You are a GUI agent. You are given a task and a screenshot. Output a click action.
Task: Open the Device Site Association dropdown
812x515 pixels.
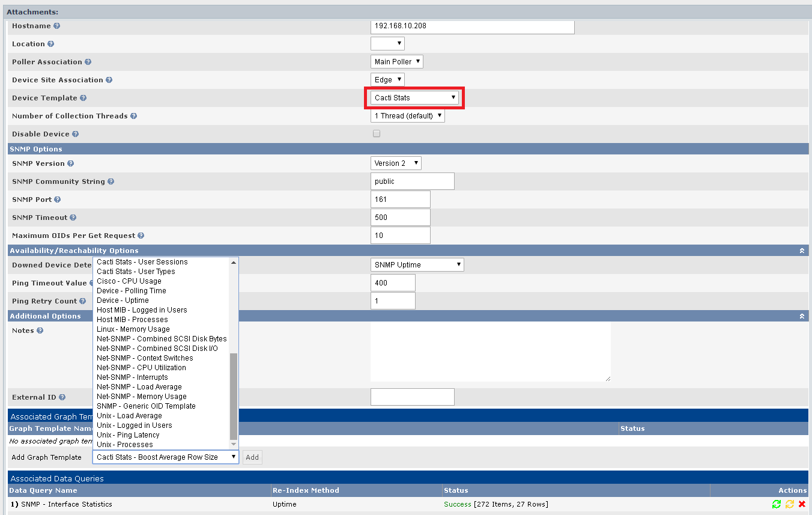[x=387, y=79]
